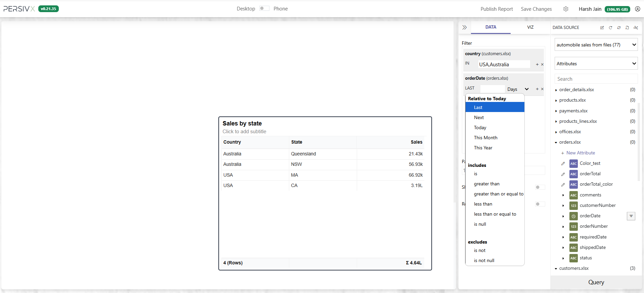Click Save Changes
Screen dimensions: 644x293
point(536,9)
